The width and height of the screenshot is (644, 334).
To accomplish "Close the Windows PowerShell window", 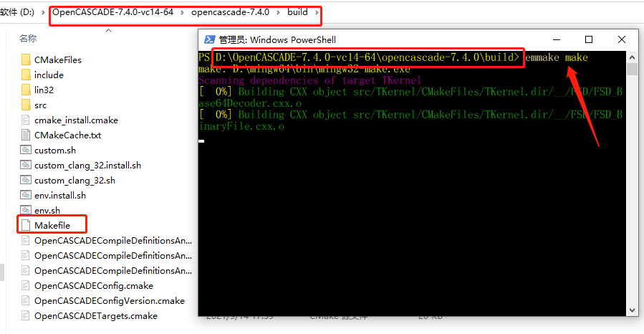I will pos(621,39).
